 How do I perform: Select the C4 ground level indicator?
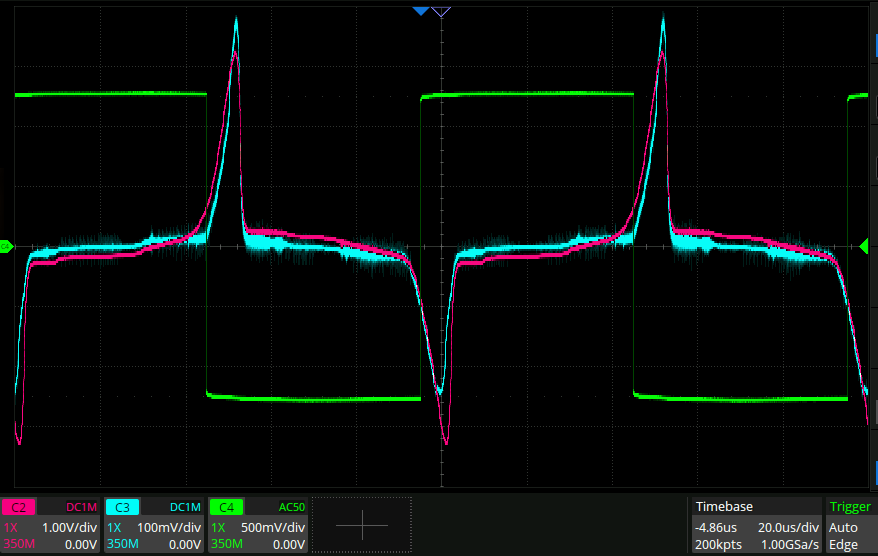point(6,246)
